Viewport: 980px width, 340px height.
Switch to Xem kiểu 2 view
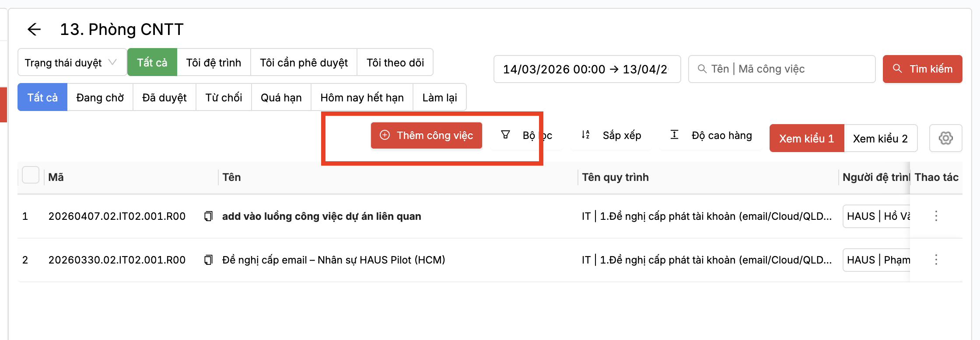point(880,139)
